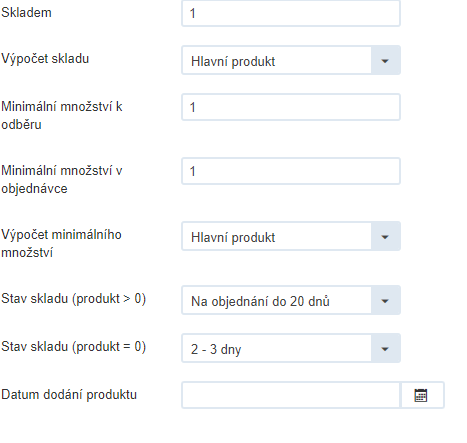Image resolution: width=467 pixels, height=443 pixels.
Task: Click the Skladem label
Action: pyautogui.click(x=26, y=13)
